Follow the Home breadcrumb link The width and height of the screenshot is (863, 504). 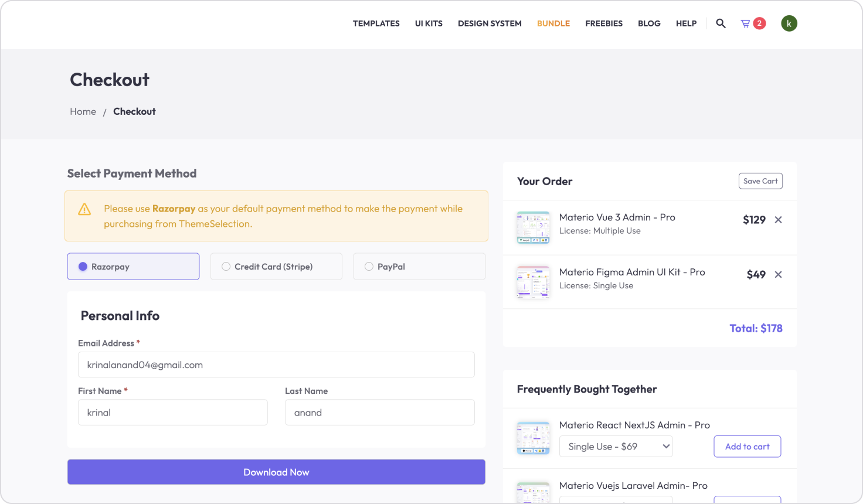(x=83, y=111)
